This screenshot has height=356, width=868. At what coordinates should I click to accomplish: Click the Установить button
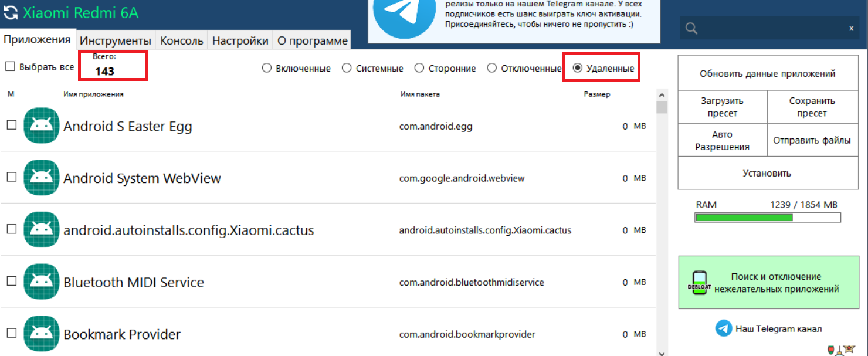coord(767,173)
